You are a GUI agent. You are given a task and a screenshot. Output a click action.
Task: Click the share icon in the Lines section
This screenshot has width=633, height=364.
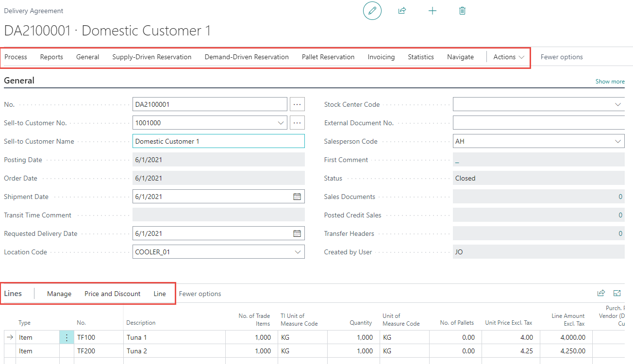(x=601, y=293)
